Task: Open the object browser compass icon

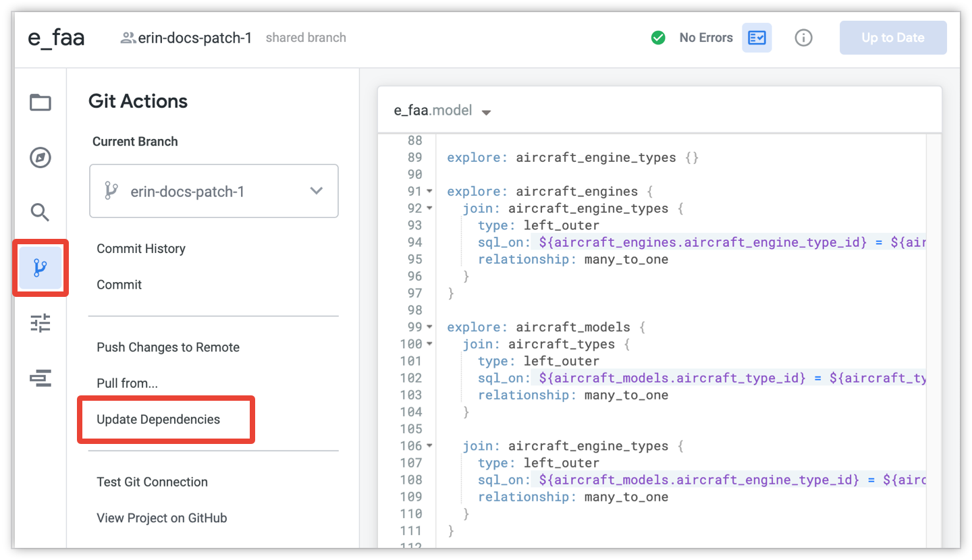Action: point(40,158)
